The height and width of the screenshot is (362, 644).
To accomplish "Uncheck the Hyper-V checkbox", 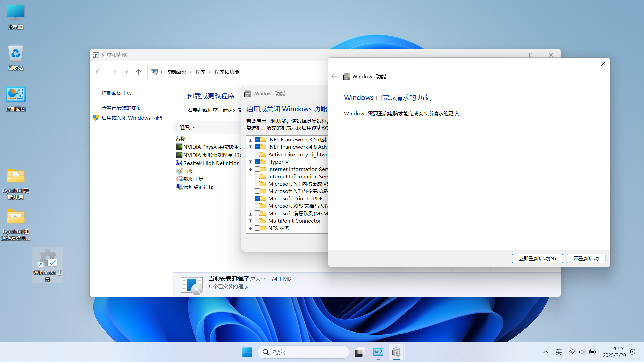I will 257,162.
